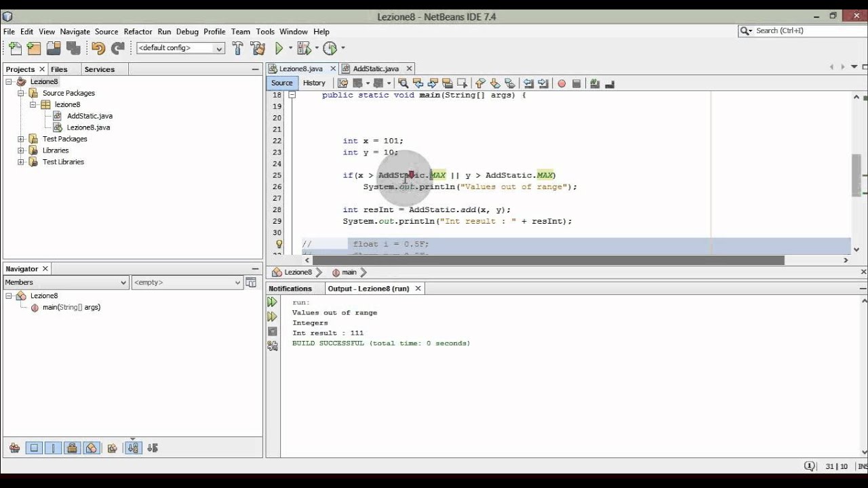This screenshot has width=868, height=488.
Task: Start macro recording with red circle
Action: pos(561,83)
